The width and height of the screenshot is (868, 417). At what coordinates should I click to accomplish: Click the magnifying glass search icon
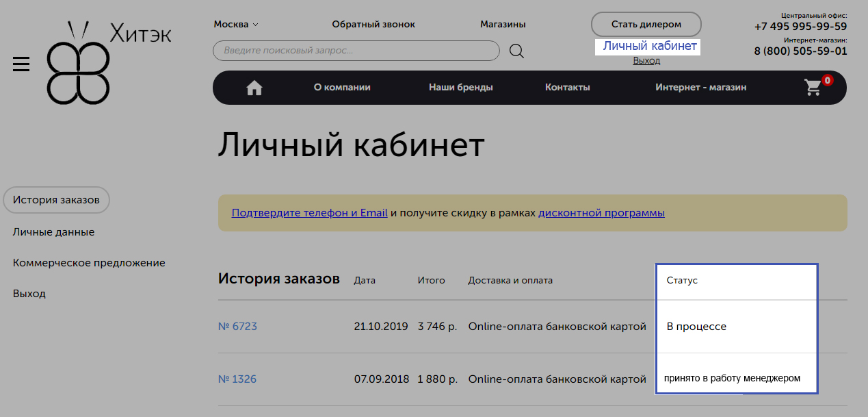[517, 51]
